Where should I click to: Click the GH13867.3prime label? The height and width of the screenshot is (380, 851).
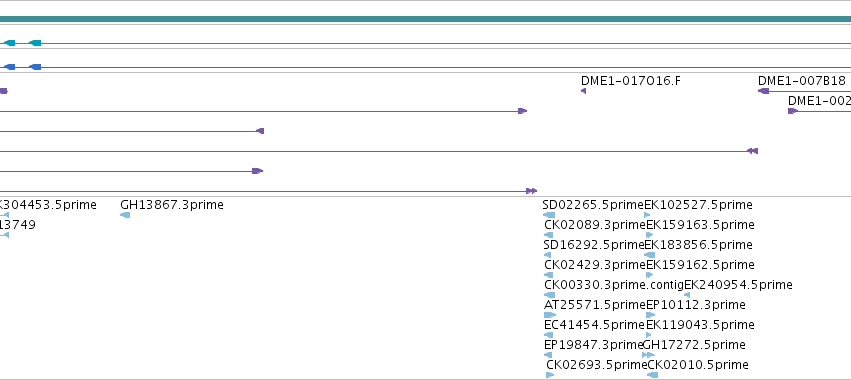point(172,205)
